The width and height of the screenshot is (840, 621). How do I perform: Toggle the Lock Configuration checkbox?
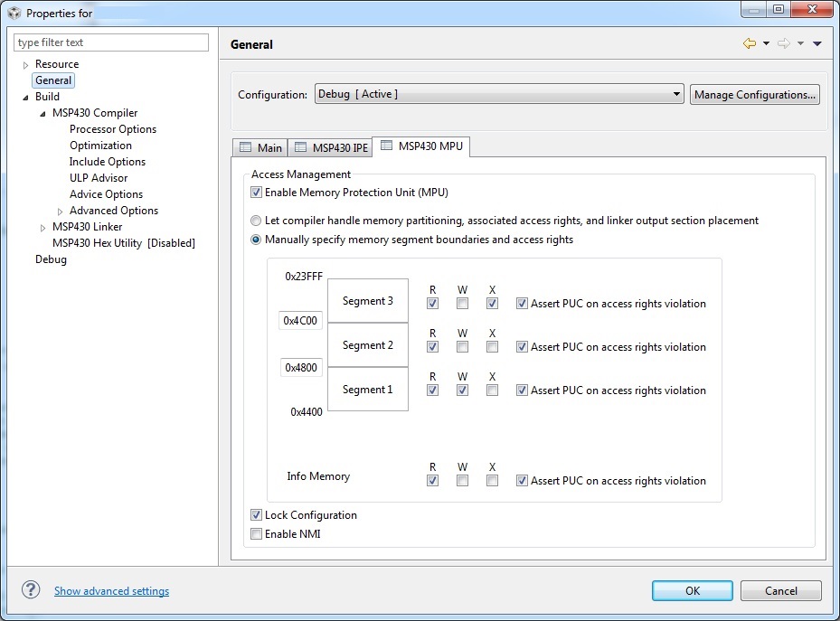(256, 515)
